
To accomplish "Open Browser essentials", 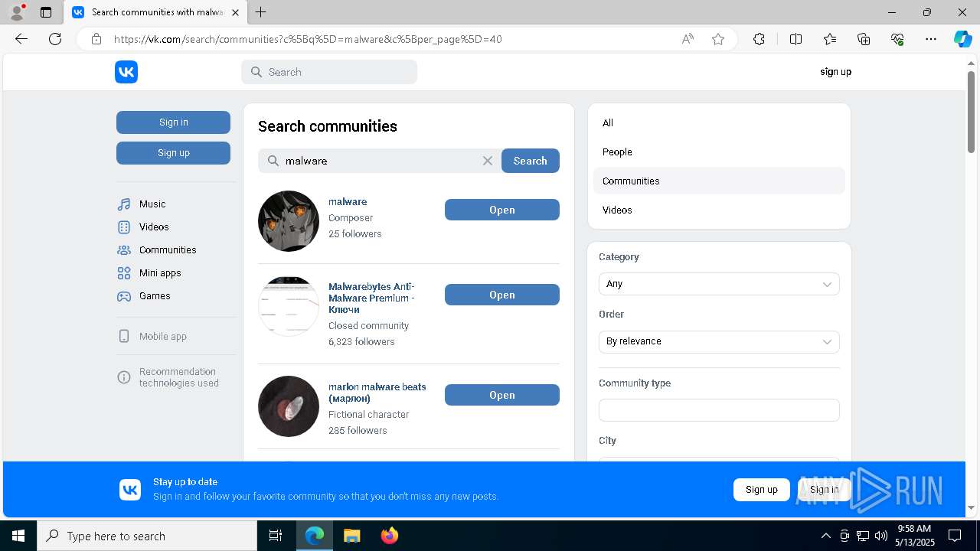I will click(897, 39).
